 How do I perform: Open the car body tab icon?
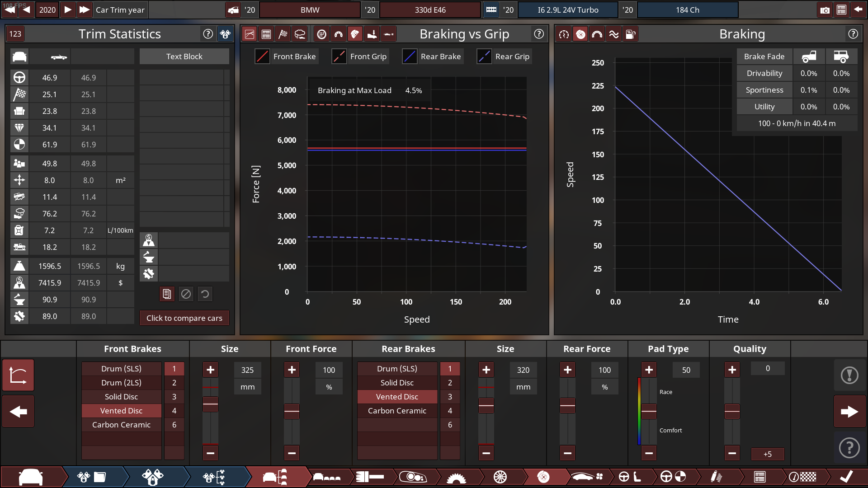[31, 477]
